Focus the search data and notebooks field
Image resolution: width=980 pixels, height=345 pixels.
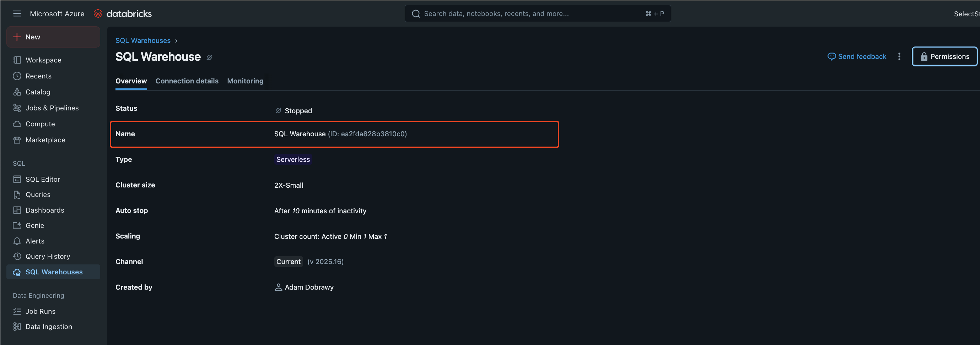click(538, 14)
